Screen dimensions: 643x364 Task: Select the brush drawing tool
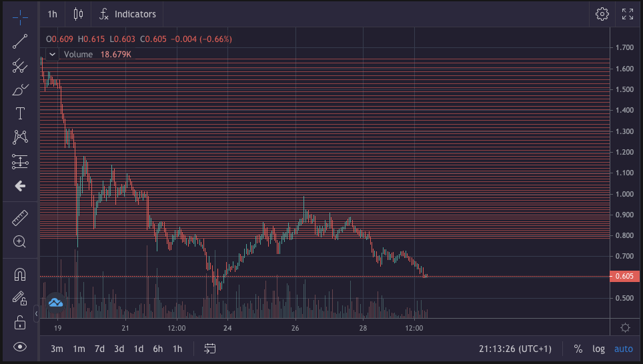pos(20,89)
